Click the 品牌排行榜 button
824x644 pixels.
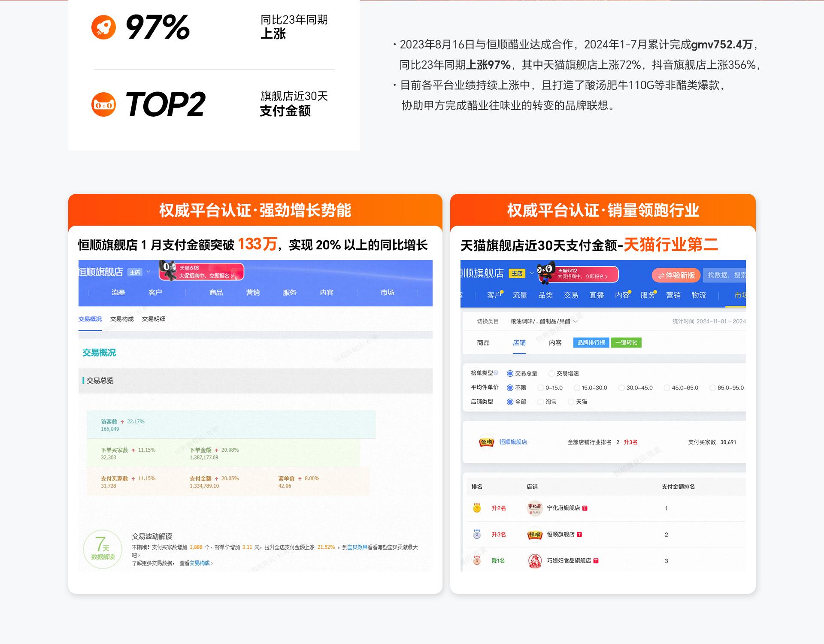(x=591, y=343)
